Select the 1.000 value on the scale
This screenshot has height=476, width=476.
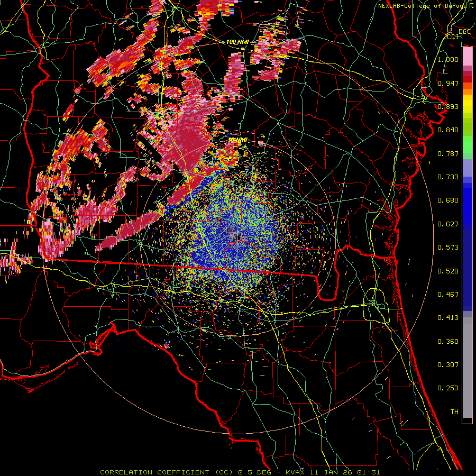[448, 59]
